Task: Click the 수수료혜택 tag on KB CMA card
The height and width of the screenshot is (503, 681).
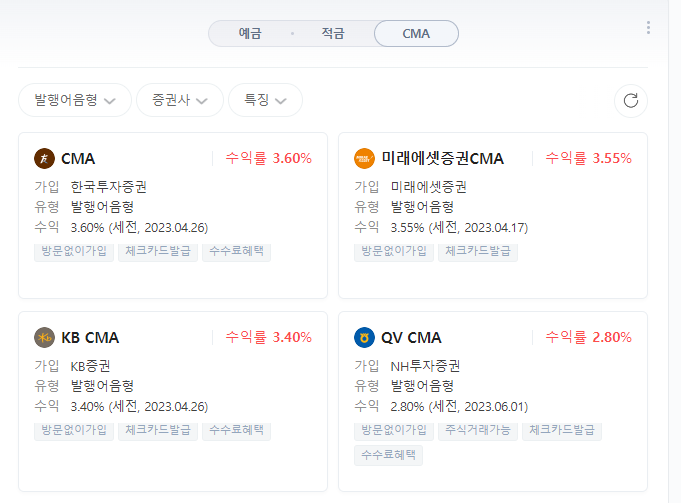Action: point(237,430)
